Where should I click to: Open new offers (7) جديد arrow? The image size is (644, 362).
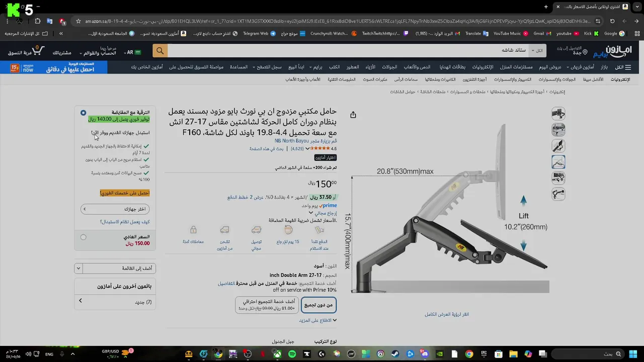coord(80,301)
